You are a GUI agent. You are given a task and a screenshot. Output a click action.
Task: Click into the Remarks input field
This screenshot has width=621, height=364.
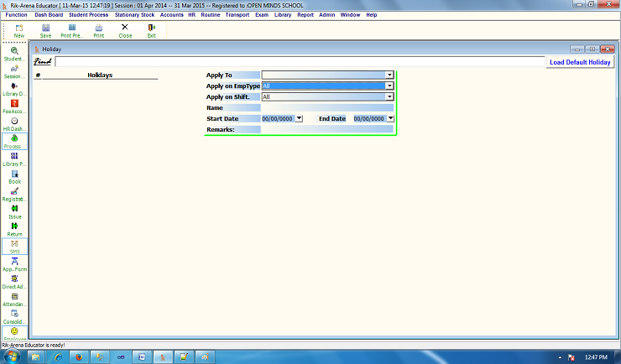327,130
